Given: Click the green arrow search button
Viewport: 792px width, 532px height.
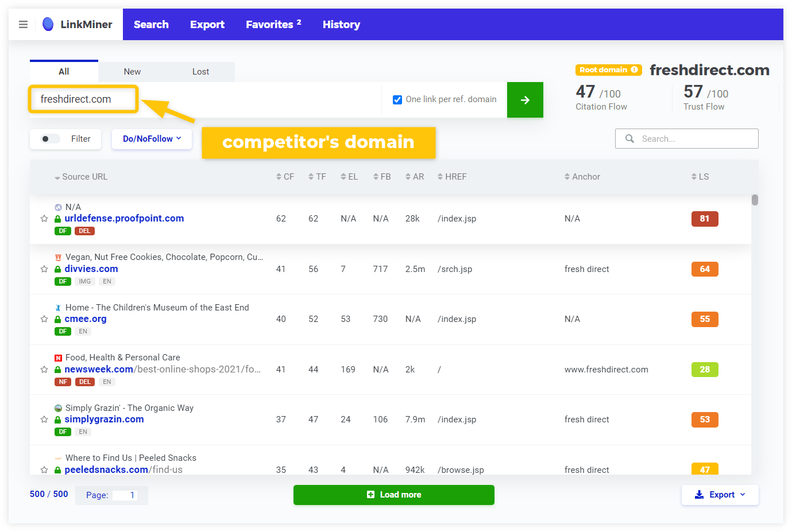Looking at the screenshot, I should (x=524, y=100).
